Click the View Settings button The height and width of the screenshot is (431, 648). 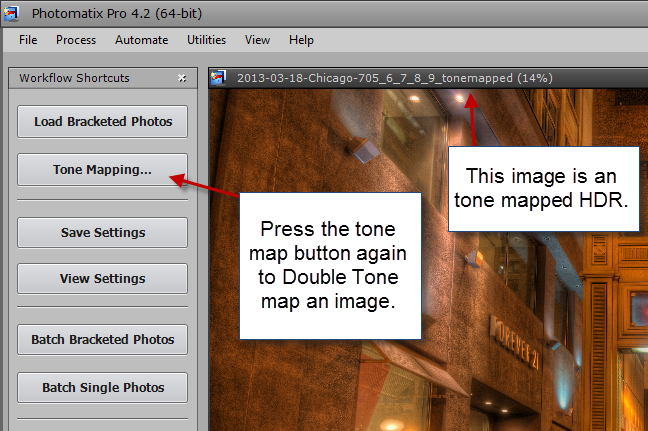point(102,279)
